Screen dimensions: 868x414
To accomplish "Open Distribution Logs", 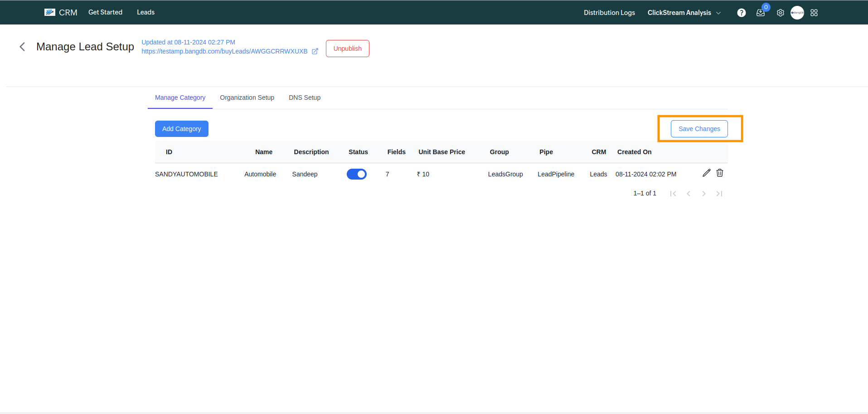I will 609,13.
